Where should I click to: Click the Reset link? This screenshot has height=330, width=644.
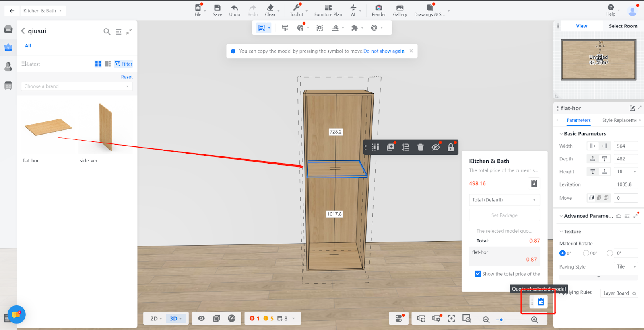[x=127, y=77]
